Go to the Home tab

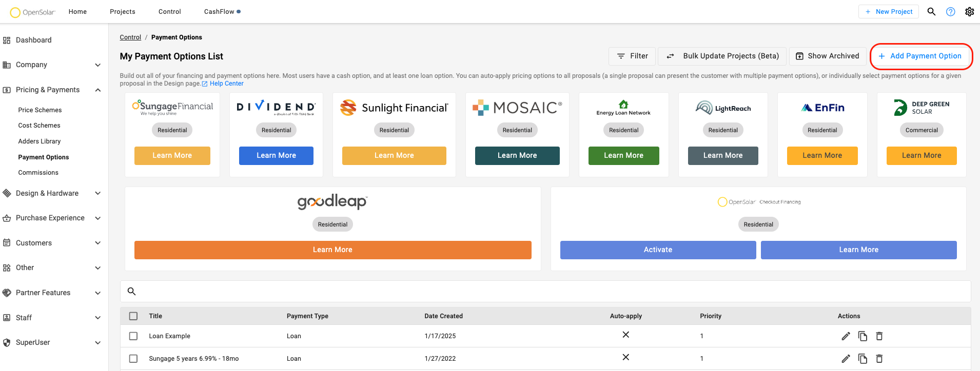click(x=77, y=12)
